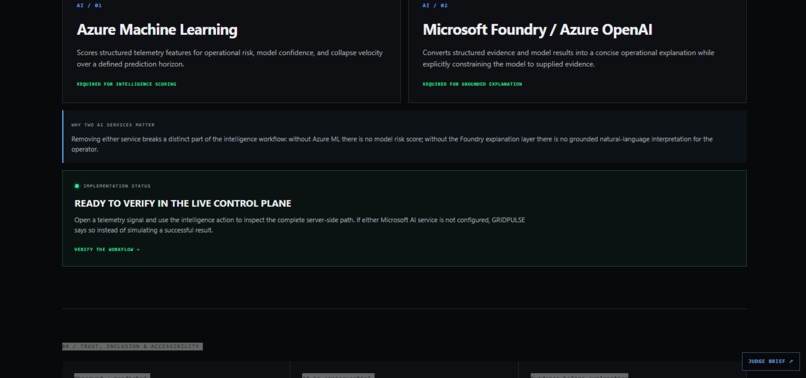
Task: Click the 'Removing either service breaks' paragraph
Action: coord(392,144)
